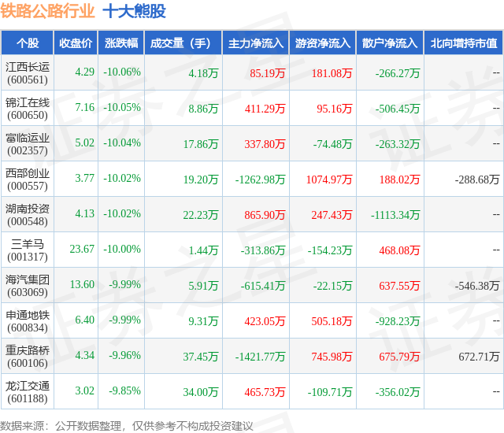Click retail inflow value -266.27万

(x=398, y=73)
